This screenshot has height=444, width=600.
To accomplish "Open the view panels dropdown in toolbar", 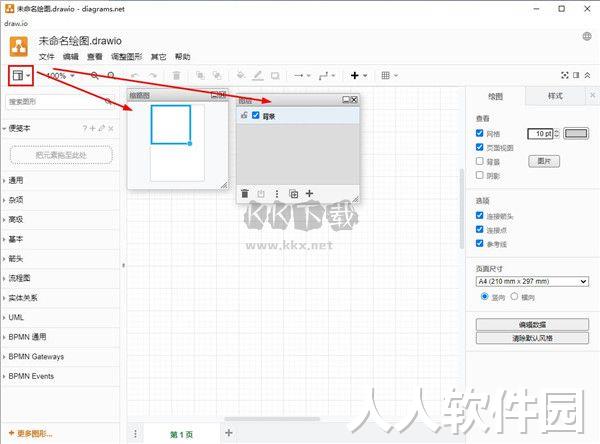I will click(21, 75).
